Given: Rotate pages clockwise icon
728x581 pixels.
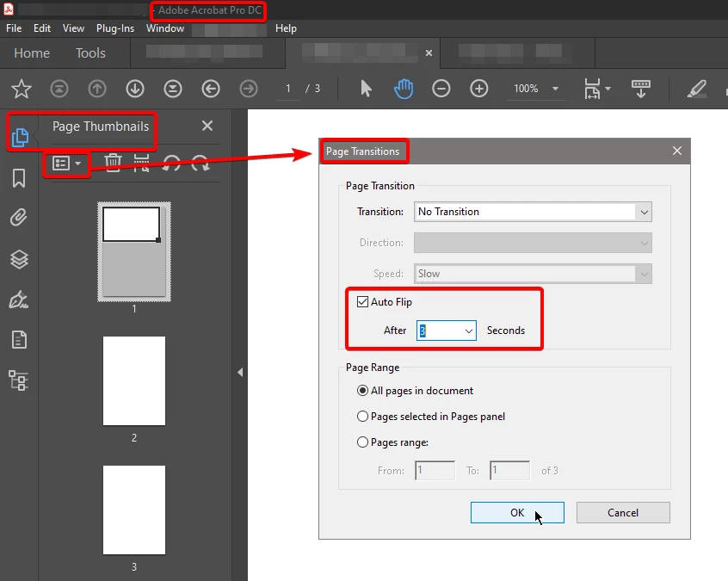Looking at the screenshot, I should [x=201, y=163].
